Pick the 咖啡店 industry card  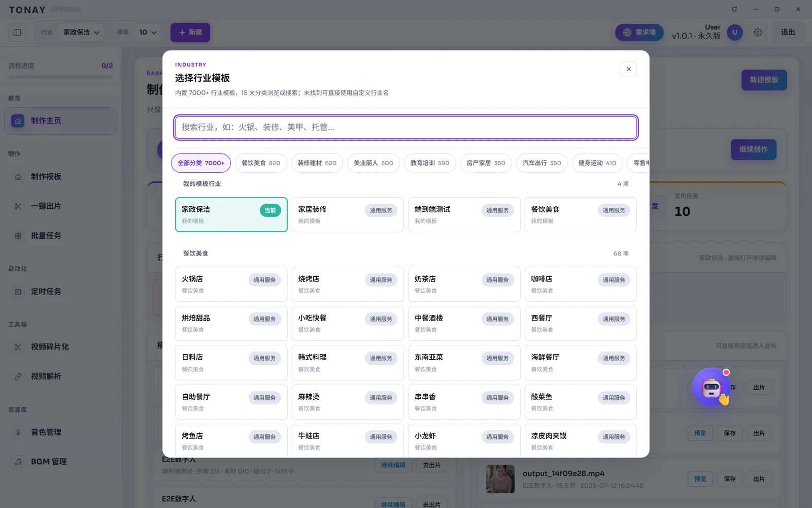581,284
